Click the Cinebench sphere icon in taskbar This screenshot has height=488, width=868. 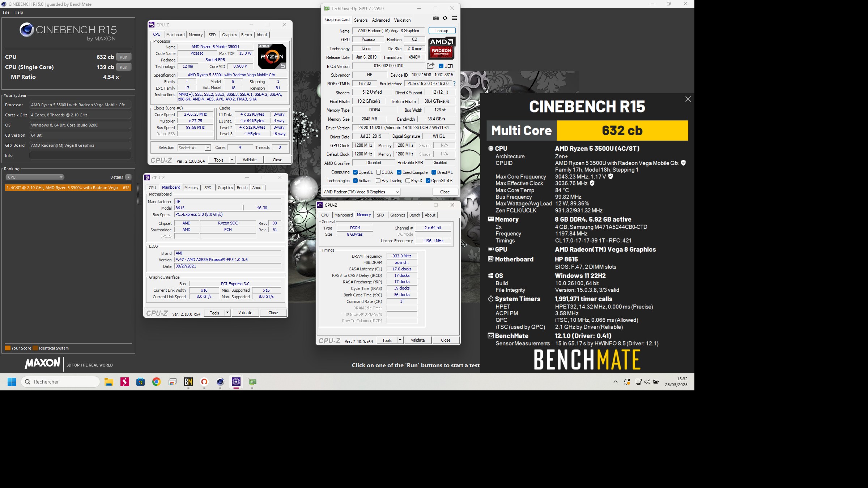coord(220,382)
